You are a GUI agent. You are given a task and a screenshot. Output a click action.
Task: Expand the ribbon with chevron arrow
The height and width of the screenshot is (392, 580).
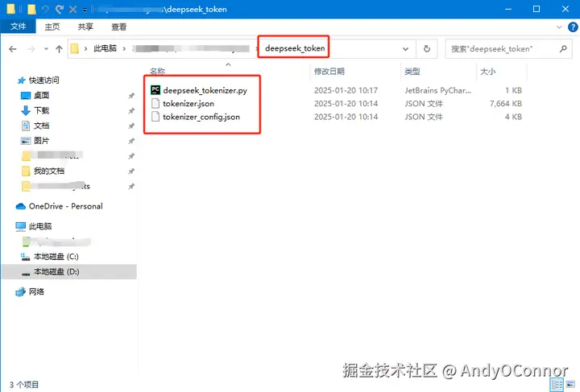pos(559,27)
